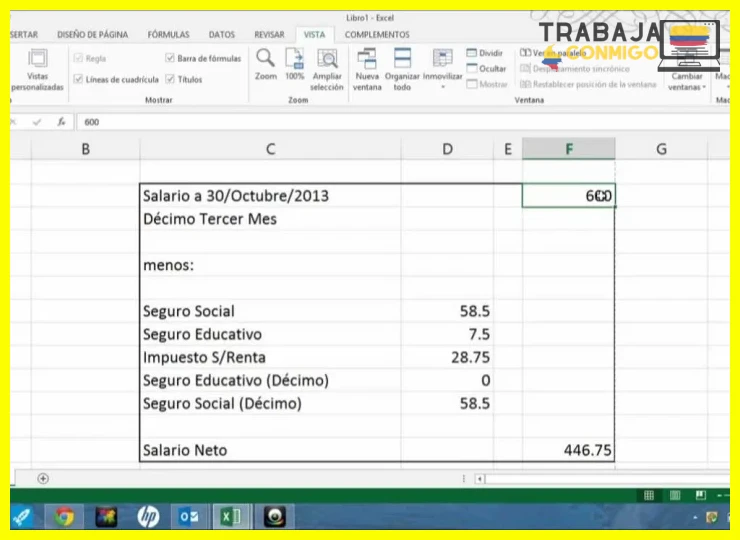
Task: Click the value 446.75 cell
Action: (x=569, y=450)
